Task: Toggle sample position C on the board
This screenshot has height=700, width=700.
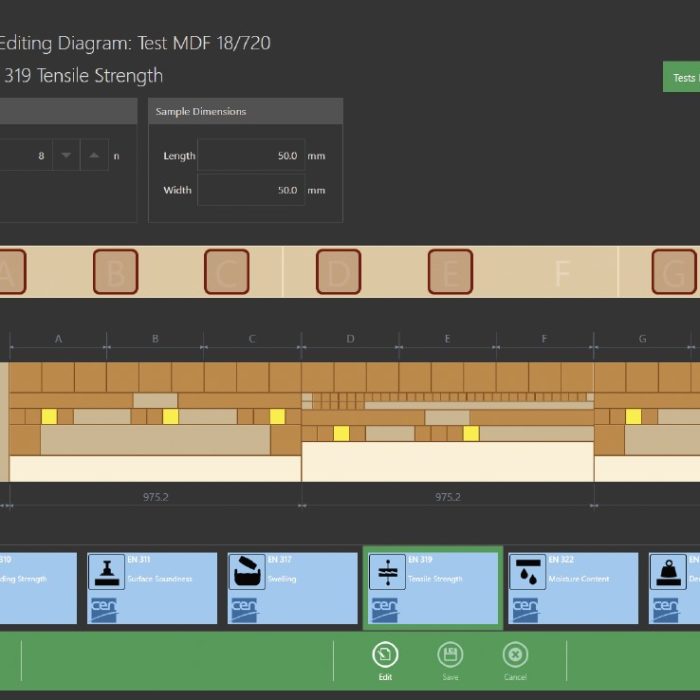Action: [x=227, y=272]
